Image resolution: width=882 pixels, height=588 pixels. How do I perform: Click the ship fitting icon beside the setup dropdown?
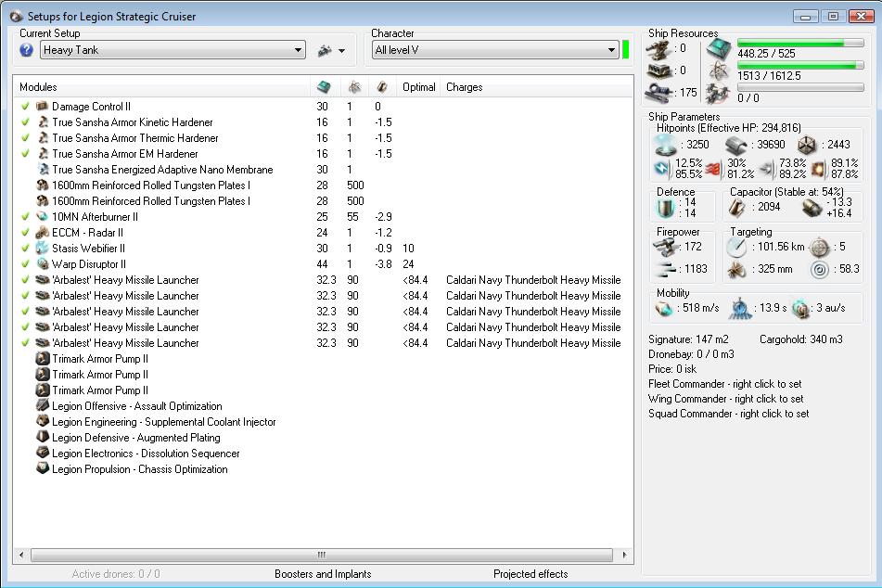[x=325, y=50]
